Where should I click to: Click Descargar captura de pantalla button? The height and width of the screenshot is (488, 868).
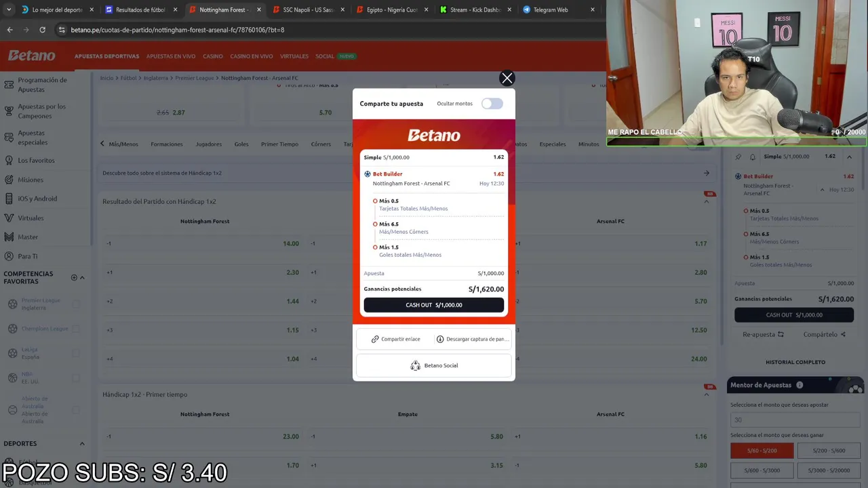click(471, 339)
